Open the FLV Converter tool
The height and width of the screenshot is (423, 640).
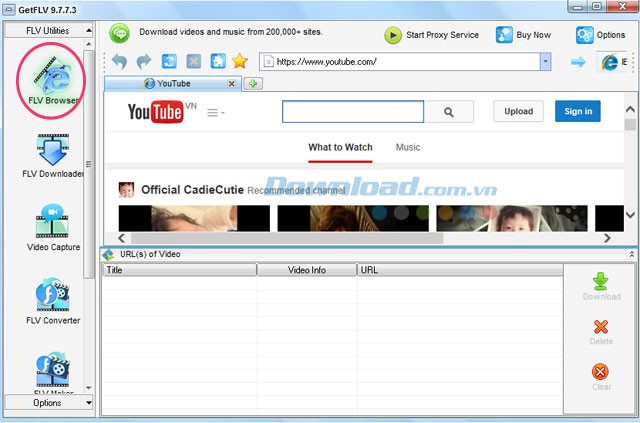coord(52,301)
